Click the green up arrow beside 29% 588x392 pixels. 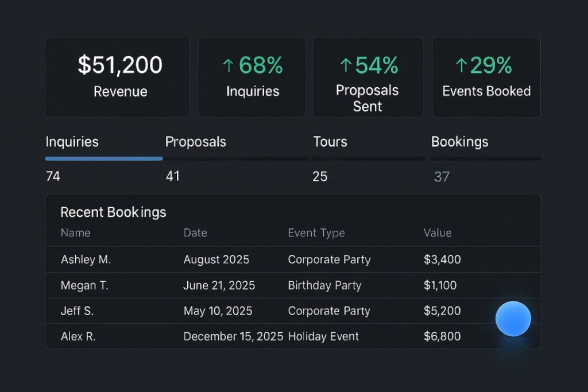[x=461, y=66]
